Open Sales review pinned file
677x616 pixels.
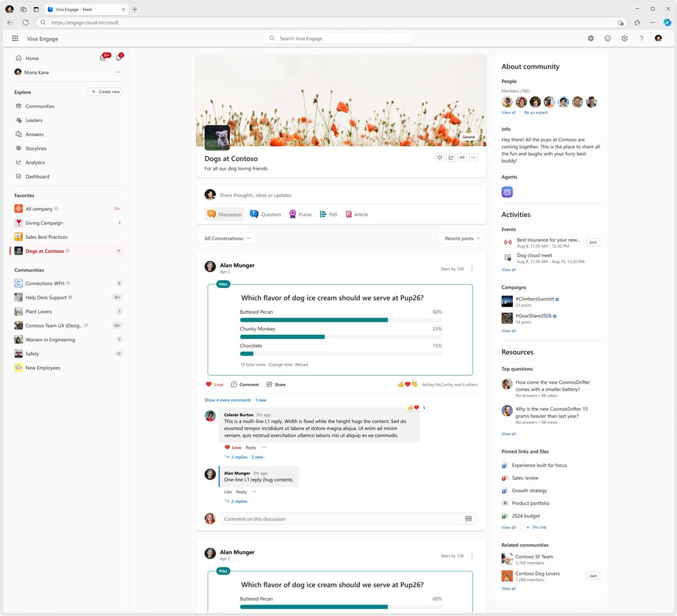coord(525,479)
